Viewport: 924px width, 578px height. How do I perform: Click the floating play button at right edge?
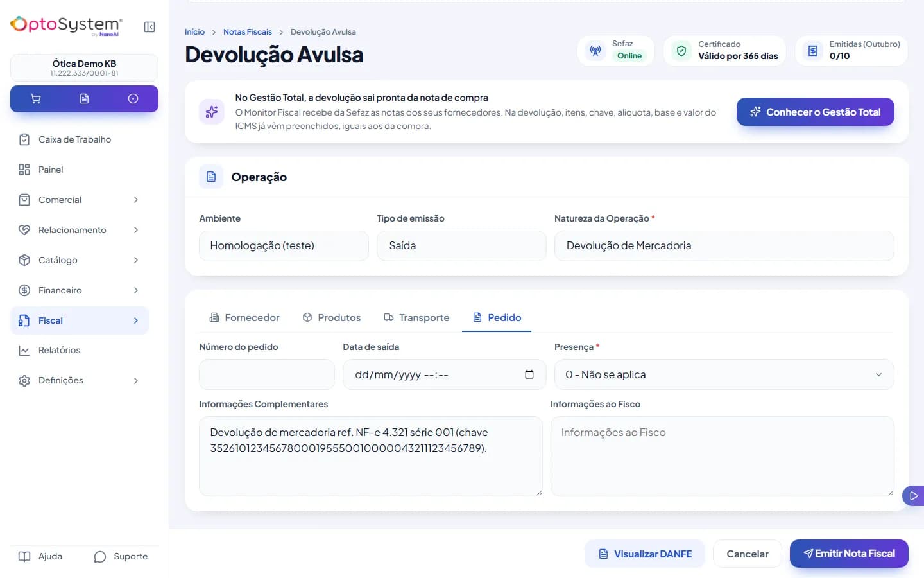click(914, 496)
